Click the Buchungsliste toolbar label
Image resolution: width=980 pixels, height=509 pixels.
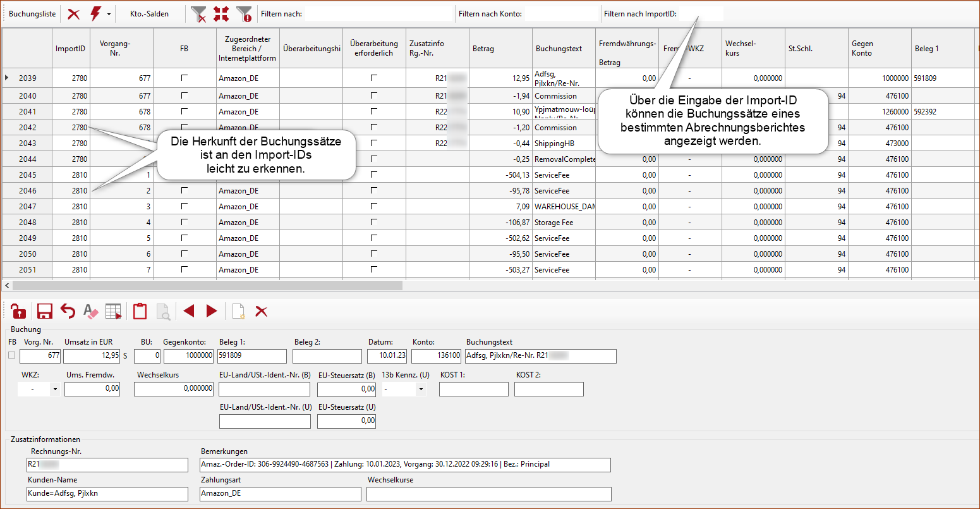coord(32,14)
